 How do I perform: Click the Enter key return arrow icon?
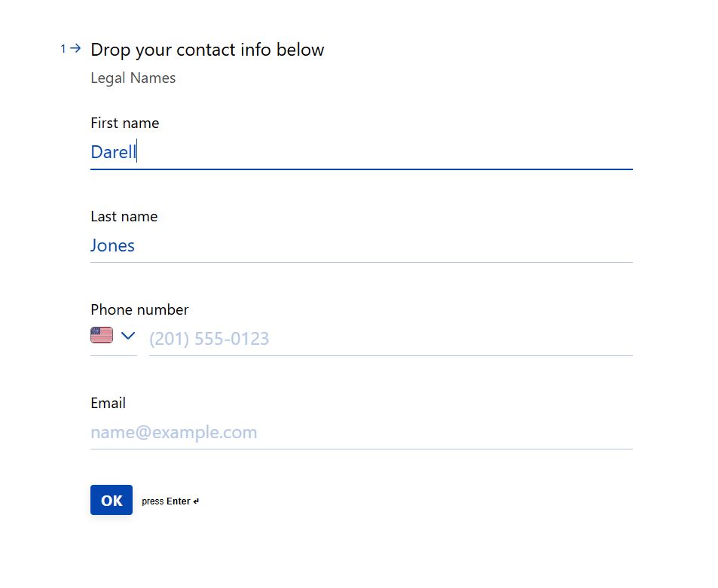click(196, 501)
